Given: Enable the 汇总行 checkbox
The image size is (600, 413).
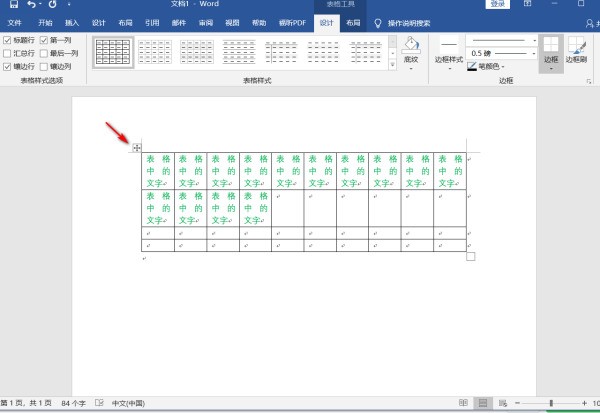Looking at the screenshot, I should pos(7,53).
